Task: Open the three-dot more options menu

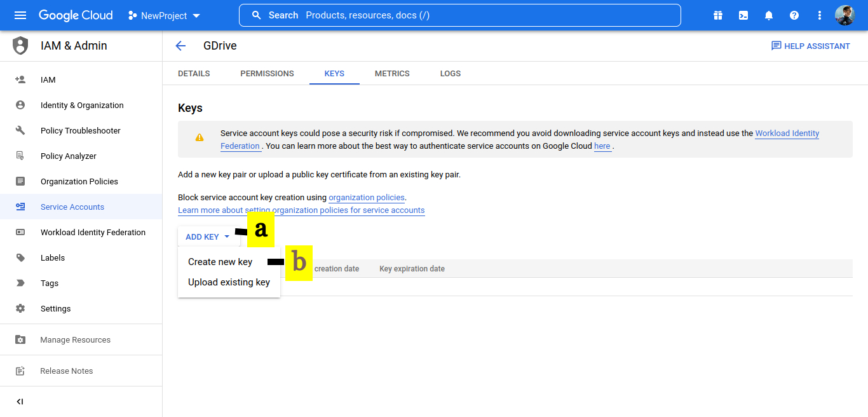Action: pyautogui.click(x=820, y=15)
